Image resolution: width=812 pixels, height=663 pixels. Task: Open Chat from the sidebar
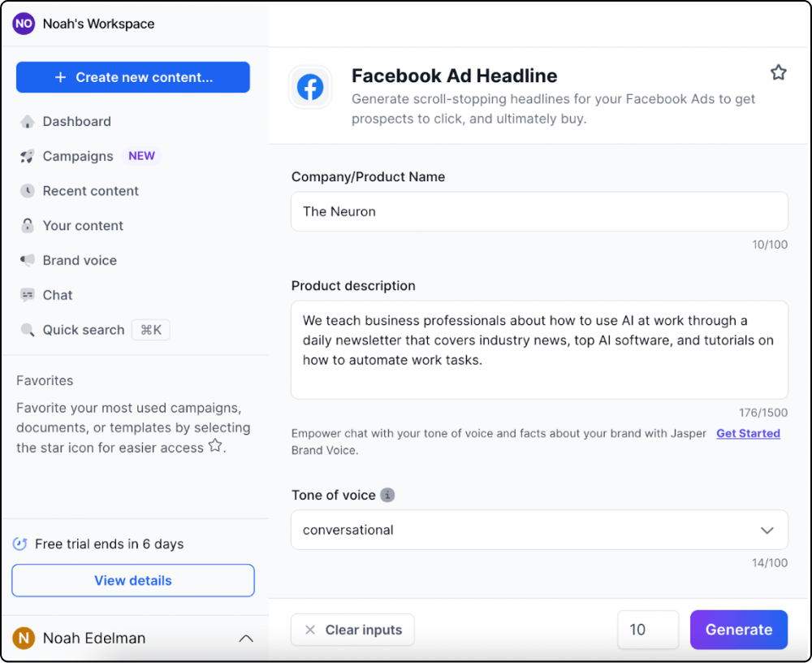pyautogui.click(x=58, y=295)
